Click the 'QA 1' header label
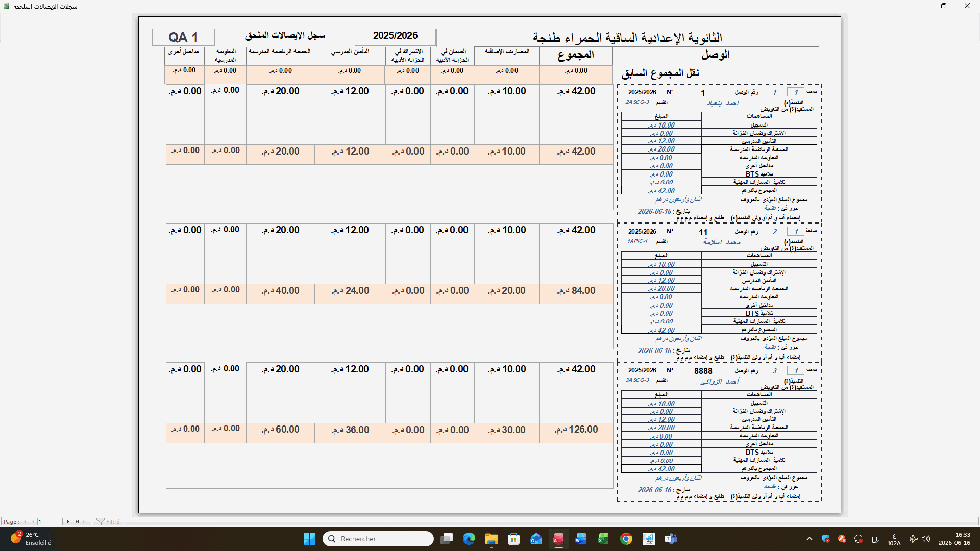 (183, 37)
